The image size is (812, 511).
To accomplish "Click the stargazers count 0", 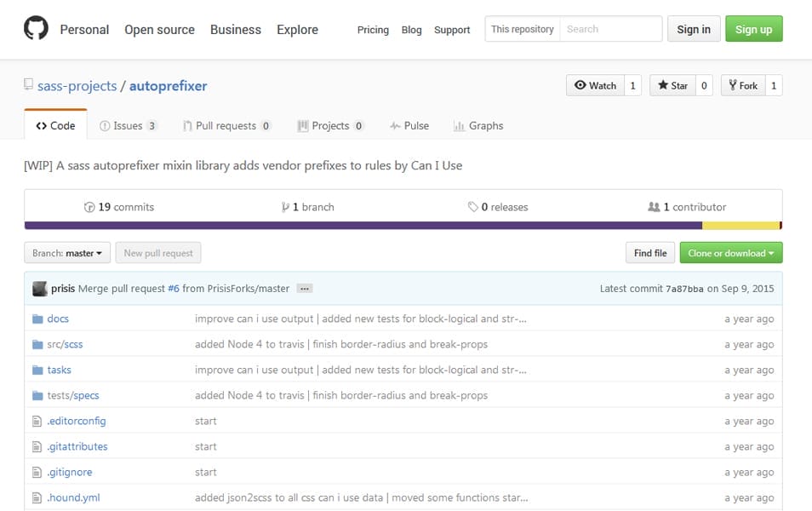I will point(704,85).
